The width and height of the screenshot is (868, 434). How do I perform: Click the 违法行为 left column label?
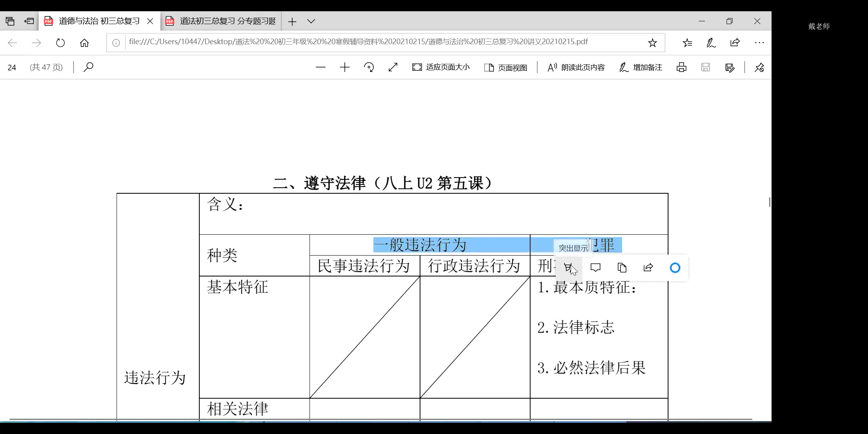(x=155, y=378)
